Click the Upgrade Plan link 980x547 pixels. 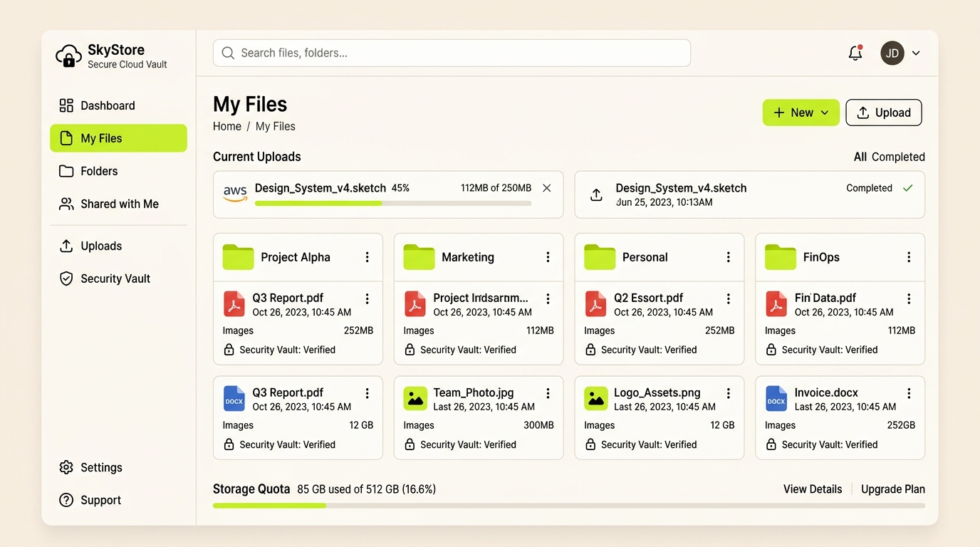(893, 489)
